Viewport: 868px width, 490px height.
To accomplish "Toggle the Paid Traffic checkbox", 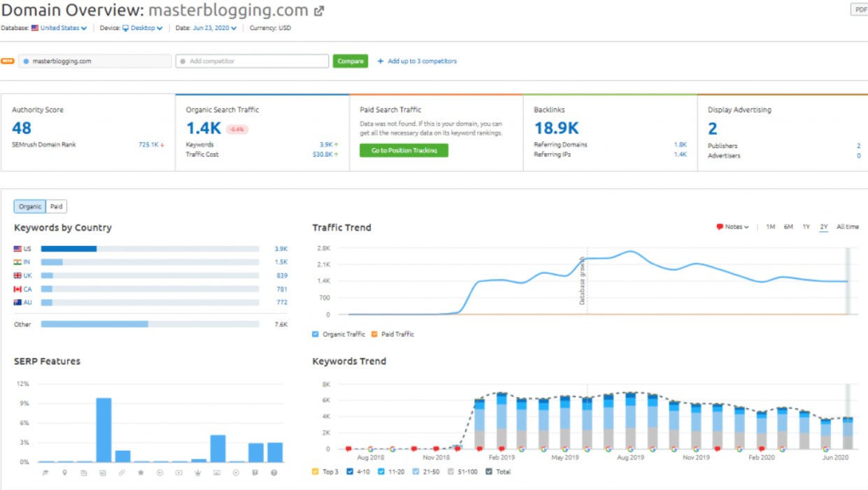I will pos(374,334).
